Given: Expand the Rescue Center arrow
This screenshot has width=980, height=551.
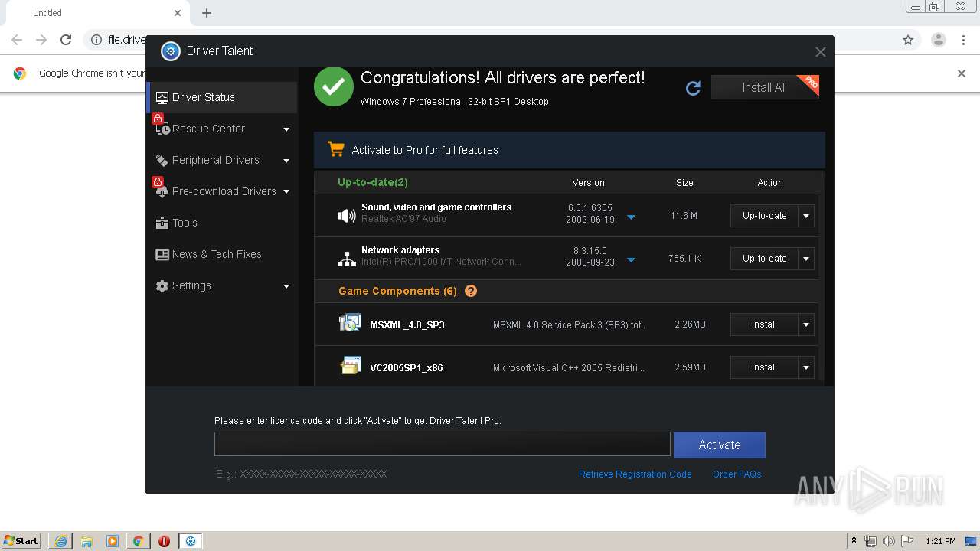Looking at the screenshot, I should pyautogui.click(x=286, y=129).
